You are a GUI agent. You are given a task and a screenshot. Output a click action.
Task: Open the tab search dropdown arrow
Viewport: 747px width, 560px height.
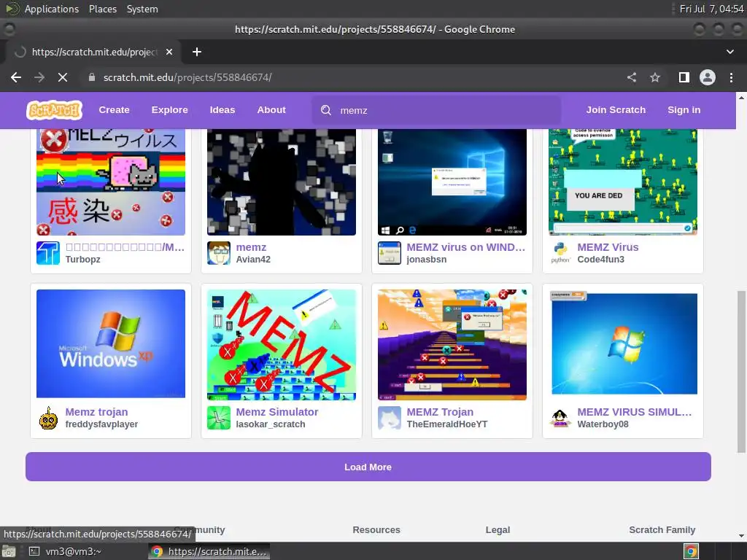(x=729, y=52)
